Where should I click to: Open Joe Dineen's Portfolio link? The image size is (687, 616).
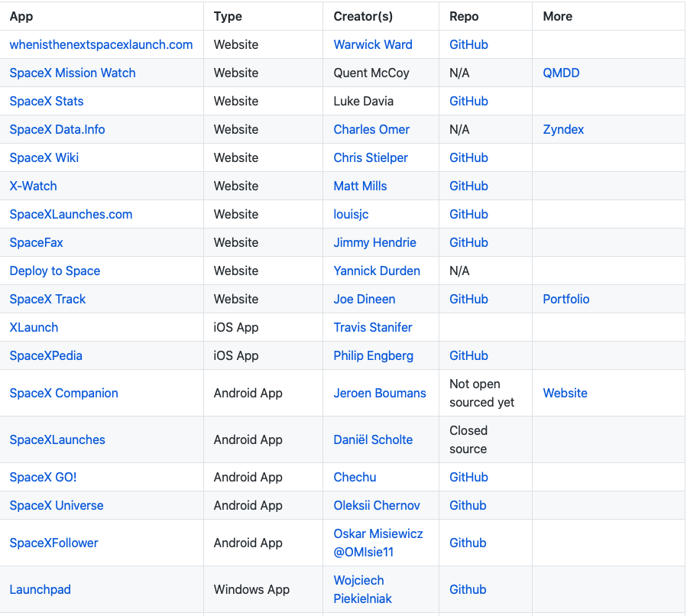tap(565, 299)
